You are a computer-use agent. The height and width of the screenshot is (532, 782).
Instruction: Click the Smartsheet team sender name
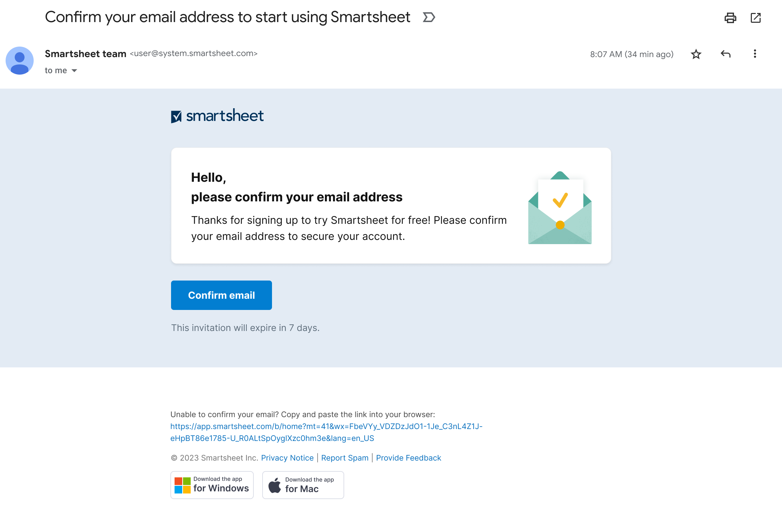[85, 54]
